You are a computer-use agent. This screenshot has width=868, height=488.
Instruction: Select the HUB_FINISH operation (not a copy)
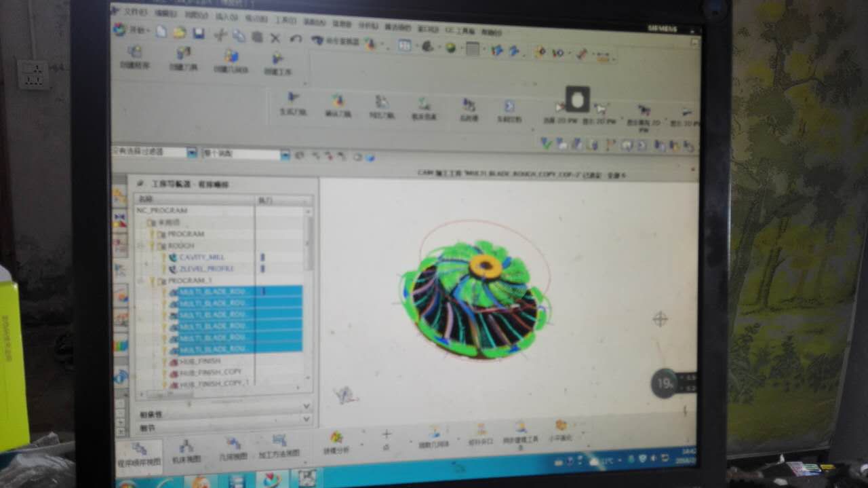pos(199,361)
